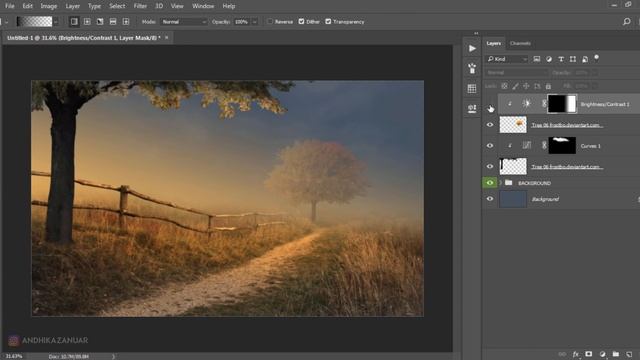Open the Actions play panel icon

472,49
